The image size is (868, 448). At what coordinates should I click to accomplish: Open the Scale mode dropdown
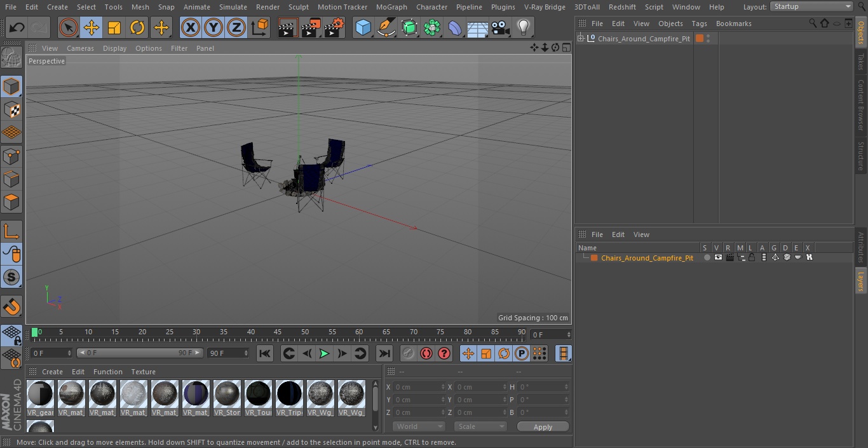[x=480, y=426]
